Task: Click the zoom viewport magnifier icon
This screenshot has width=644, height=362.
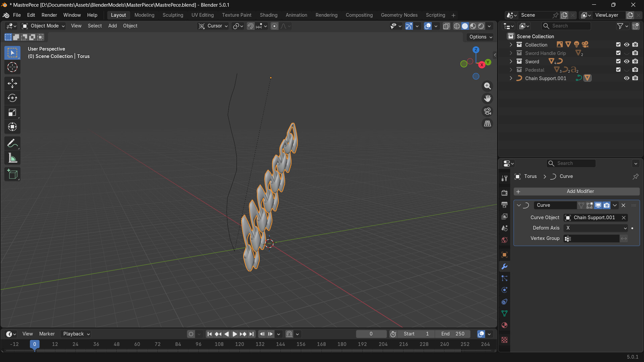Action: click(x=487, y=86)
